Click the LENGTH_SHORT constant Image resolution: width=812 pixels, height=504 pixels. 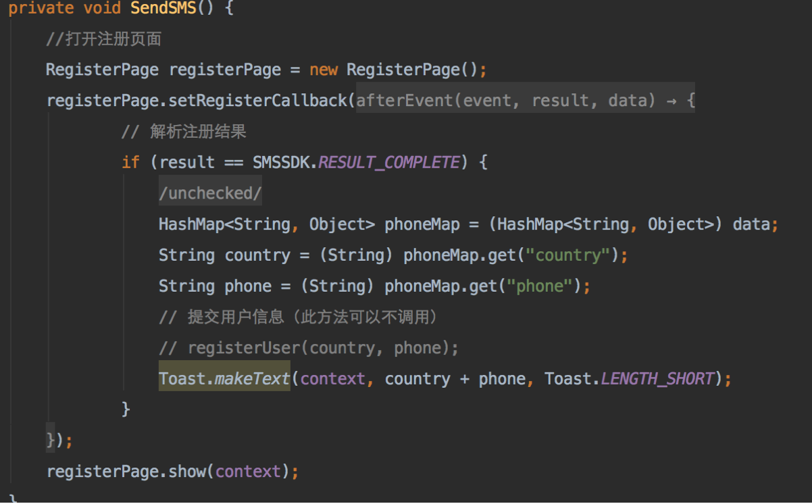[x=657, y=378]
